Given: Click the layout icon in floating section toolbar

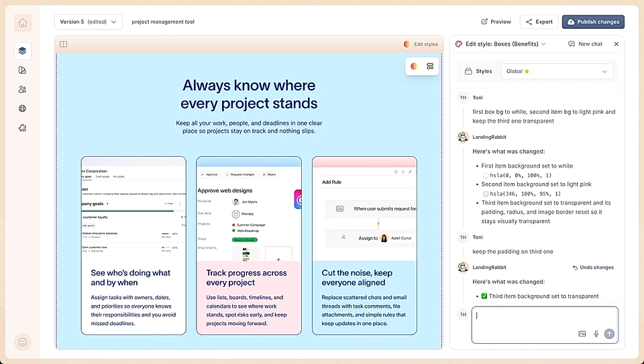Looking at the screenshot, I should click(x=430, y=66).
